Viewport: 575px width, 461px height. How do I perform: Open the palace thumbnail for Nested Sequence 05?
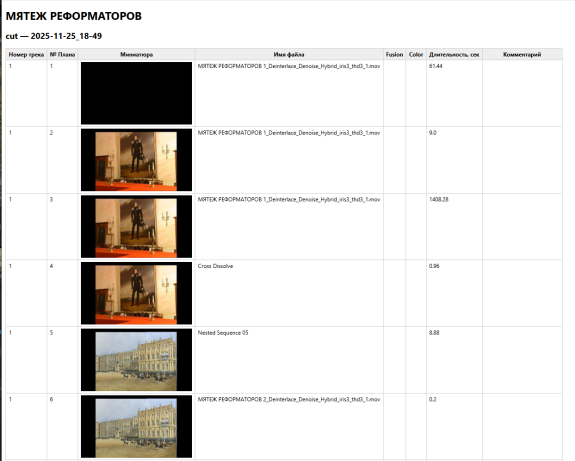pyautogui.click(x=136, y=360)
